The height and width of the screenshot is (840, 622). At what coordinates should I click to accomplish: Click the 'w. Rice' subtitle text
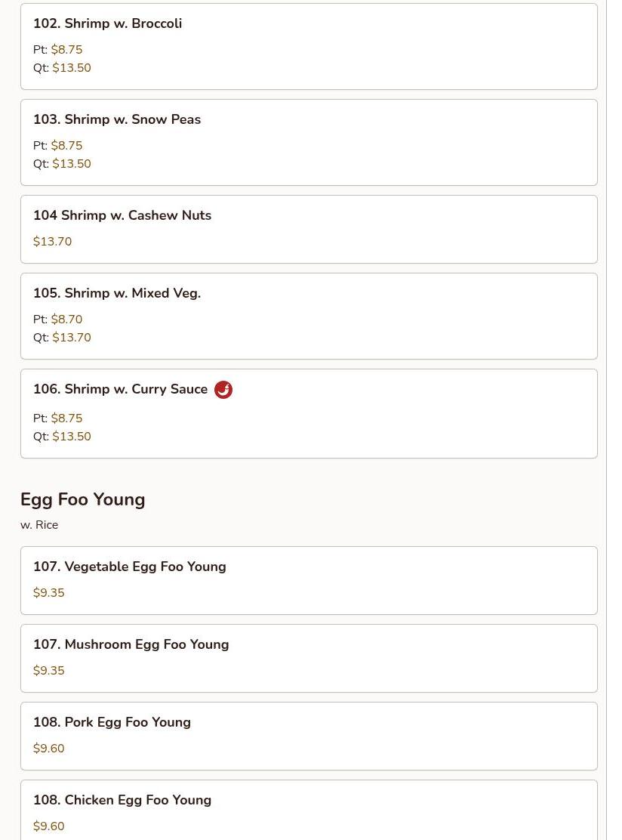point(39,525)
